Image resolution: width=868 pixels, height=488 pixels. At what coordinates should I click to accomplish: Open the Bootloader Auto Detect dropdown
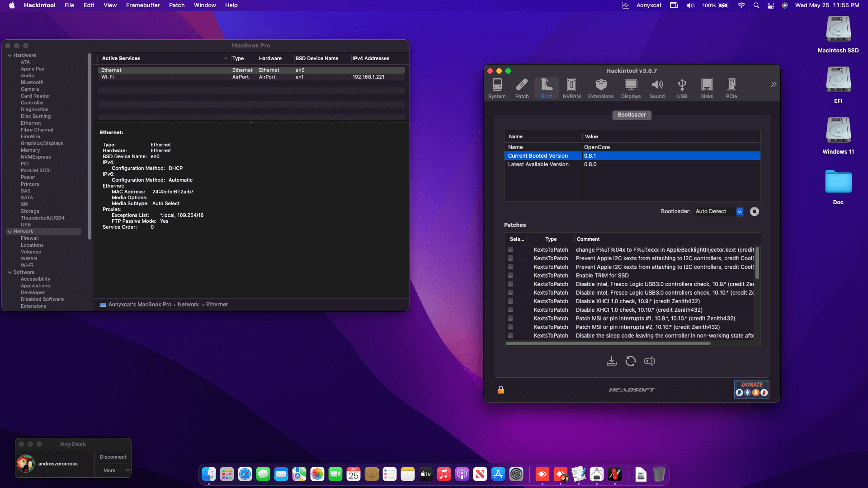(x=719, y=211)
